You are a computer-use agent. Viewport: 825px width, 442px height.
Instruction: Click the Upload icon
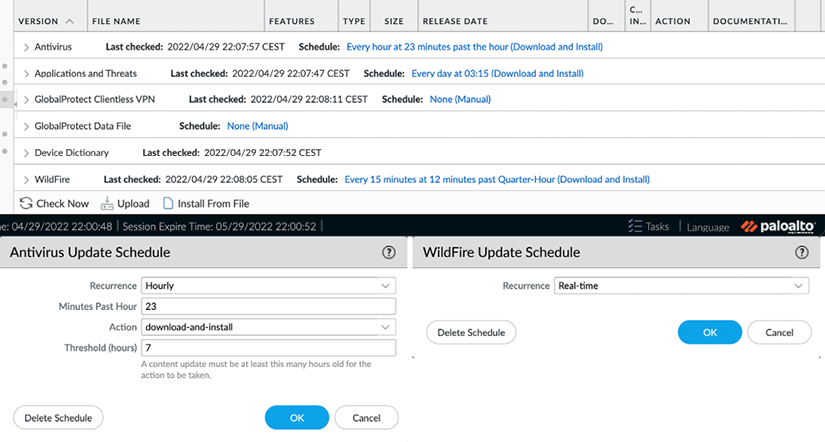(x=107, y=203)
